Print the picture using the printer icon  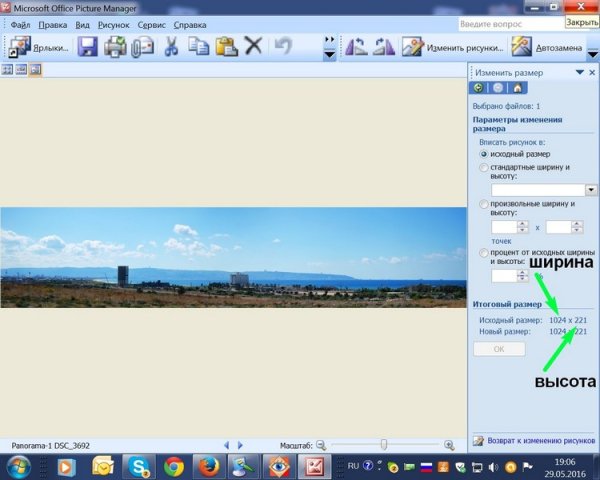point(115,47)
